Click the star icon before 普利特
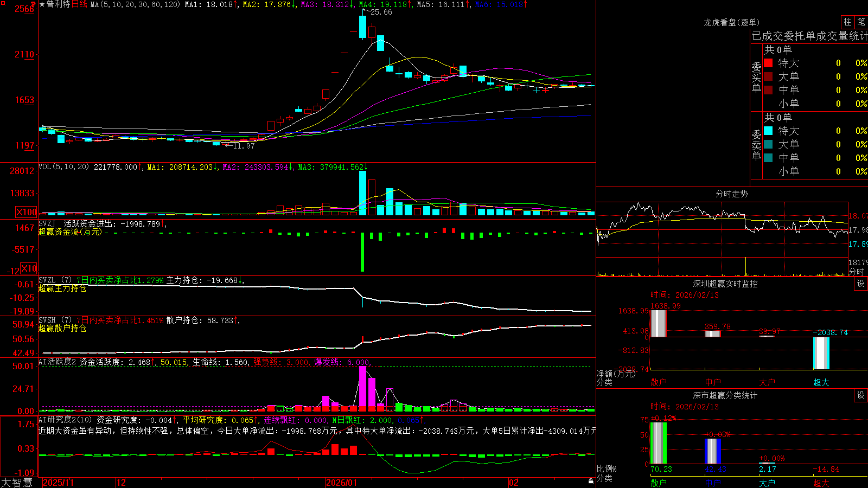Image resolution: width=868 pixels, height=488 pixels. tap(42, 4)
